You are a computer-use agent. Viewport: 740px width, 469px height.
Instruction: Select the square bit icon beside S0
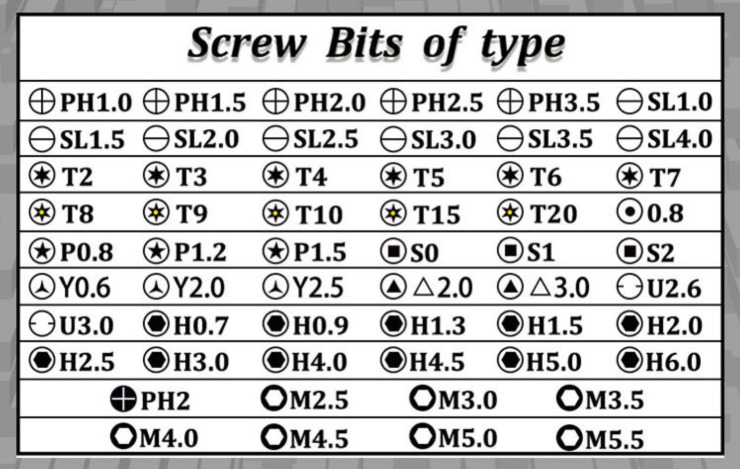tap(394, 249)
